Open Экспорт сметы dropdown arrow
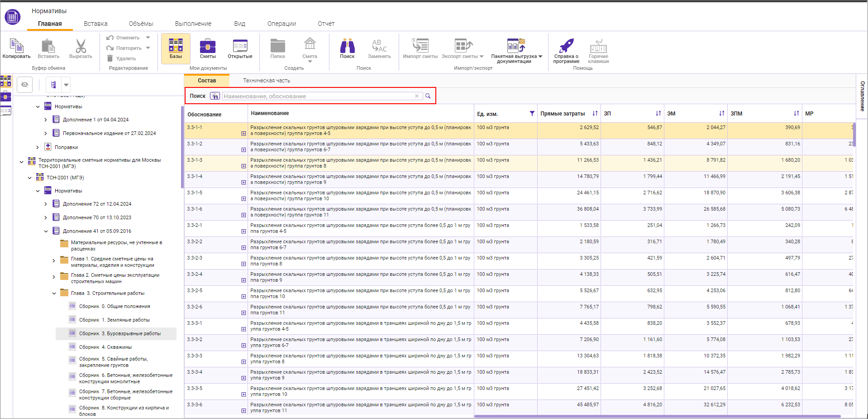 click(x=482, y=57)
